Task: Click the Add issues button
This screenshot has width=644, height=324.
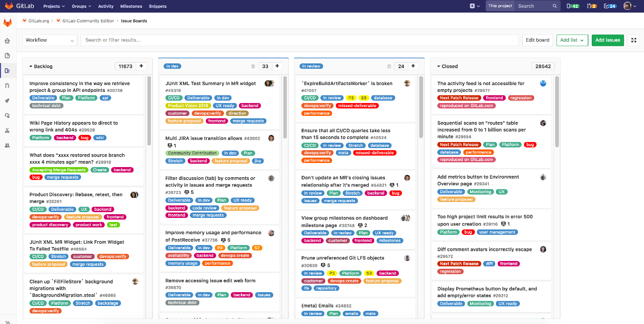Action: coord(607,40)
